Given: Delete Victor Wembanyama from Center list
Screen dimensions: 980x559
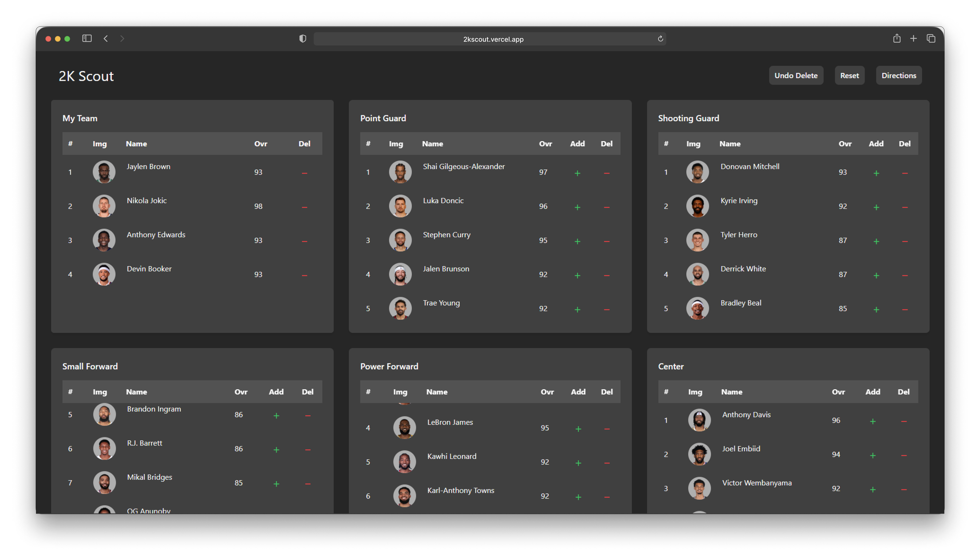Looking at the screenshot, I should tap(904, 489).
